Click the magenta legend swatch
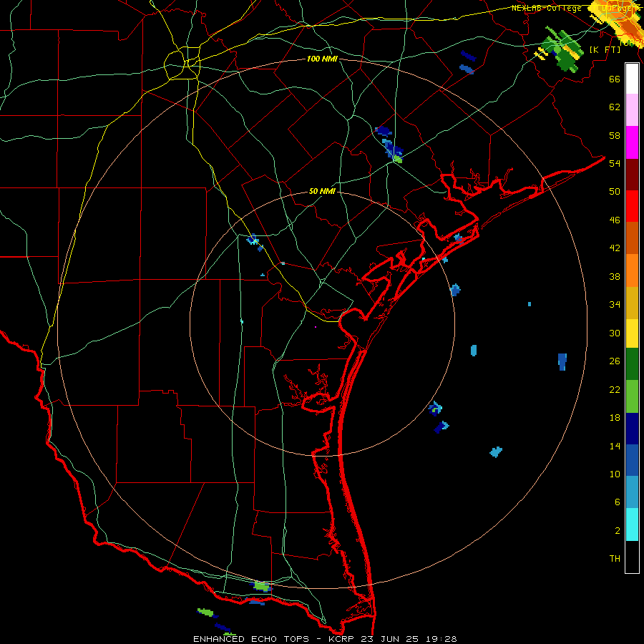 [x=632, y=142]
